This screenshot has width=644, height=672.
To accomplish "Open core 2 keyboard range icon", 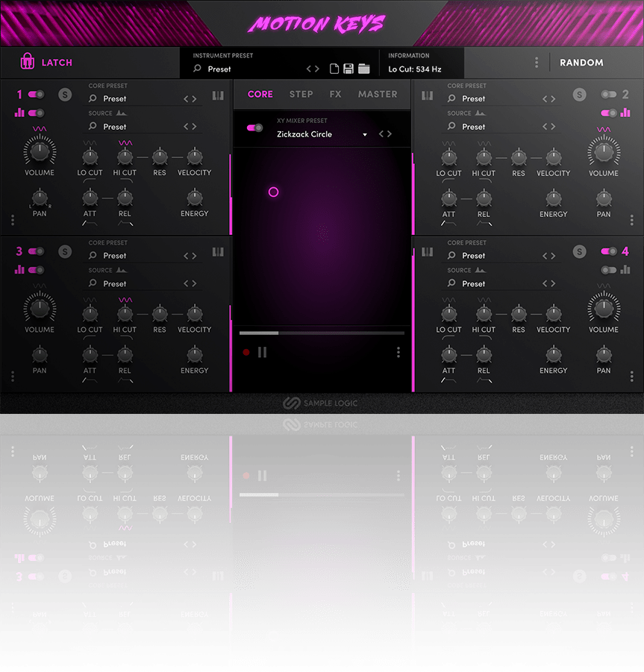I will [x=427, y=95].
